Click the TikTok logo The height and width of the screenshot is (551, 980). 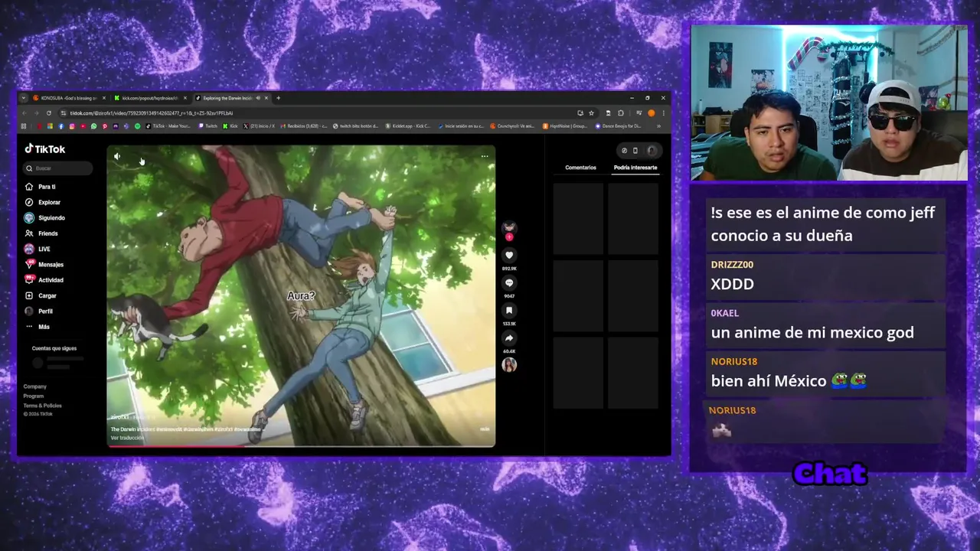point(45,149)
